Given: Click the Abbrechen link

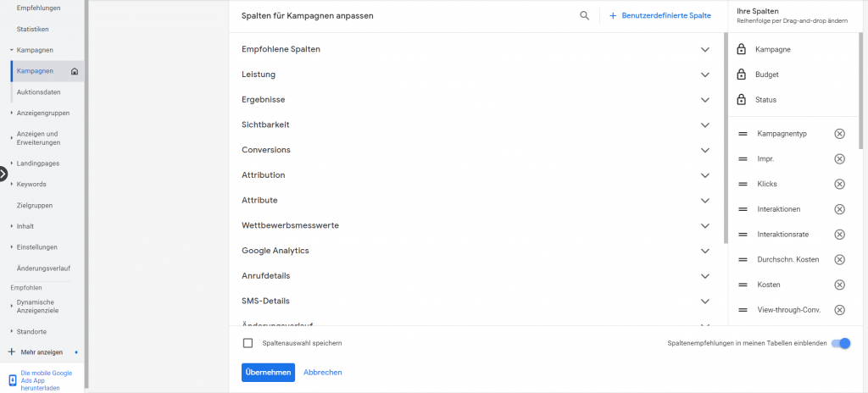Looking at the screenshot, I should pos(323,373).
